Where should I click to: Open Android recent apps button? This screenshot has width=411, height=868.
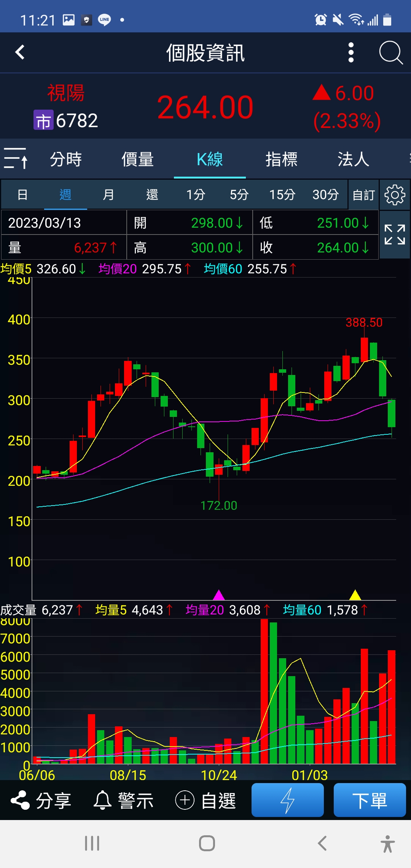(x=92, y=843)
